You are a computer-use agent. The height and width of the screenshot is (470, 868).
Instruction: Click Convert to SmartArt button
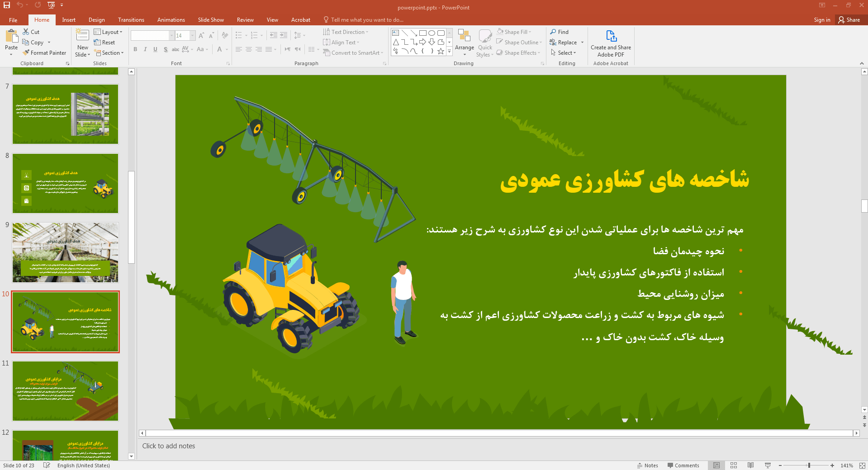(353, 53)
